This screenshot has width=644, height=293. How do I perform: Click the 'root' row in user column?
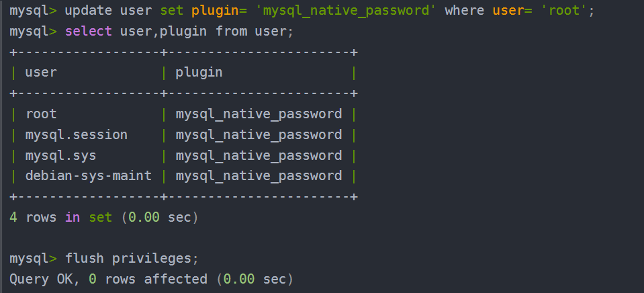click(41, 114)
